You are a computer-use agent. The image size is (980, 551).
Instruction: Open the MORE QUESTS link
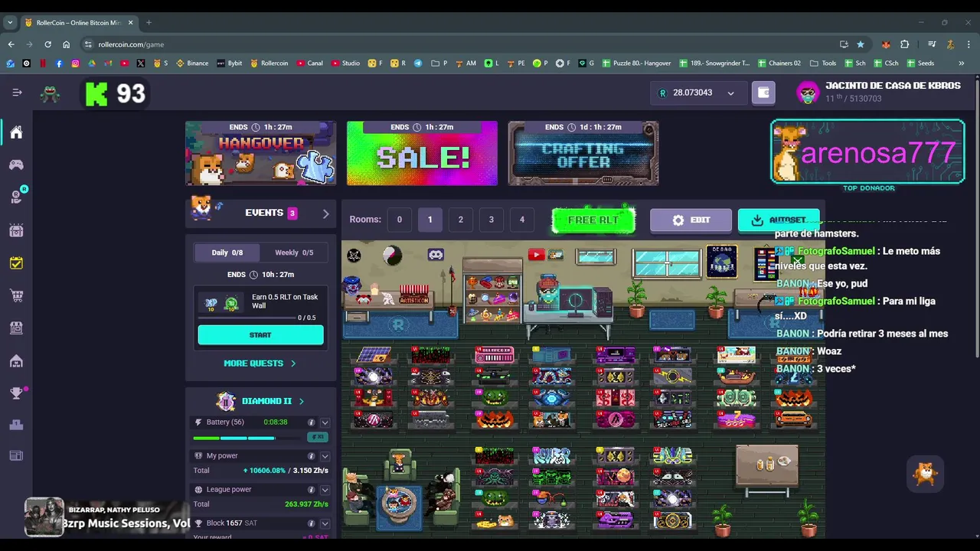(x=260, y=364)
